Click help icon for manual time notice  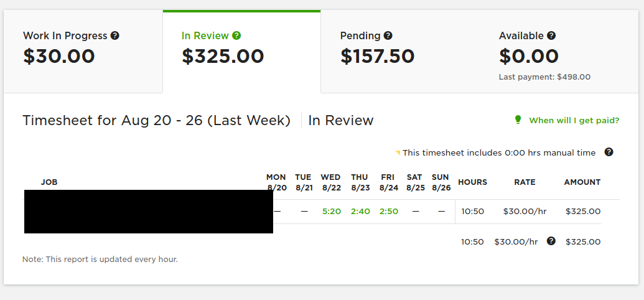(609, 152)
